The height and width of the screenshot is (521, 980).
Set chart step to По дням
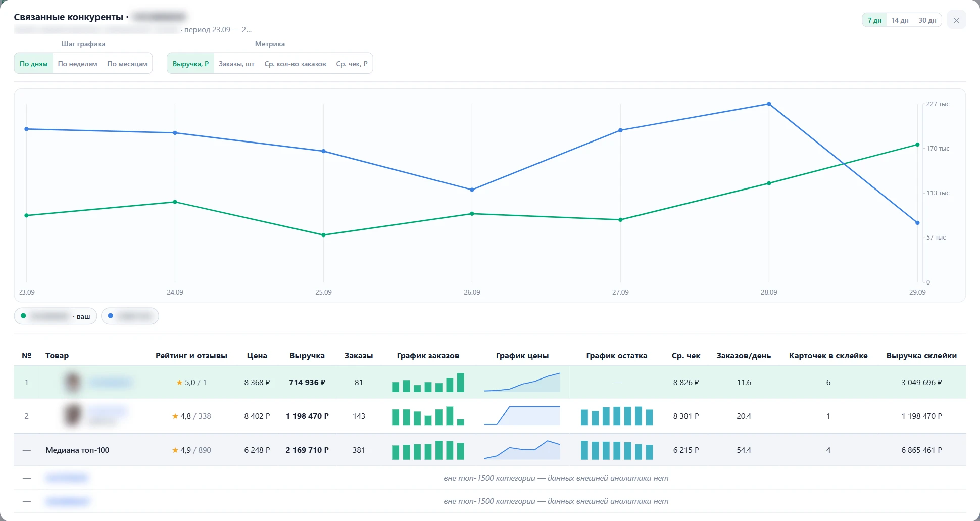tap(34, 64)
